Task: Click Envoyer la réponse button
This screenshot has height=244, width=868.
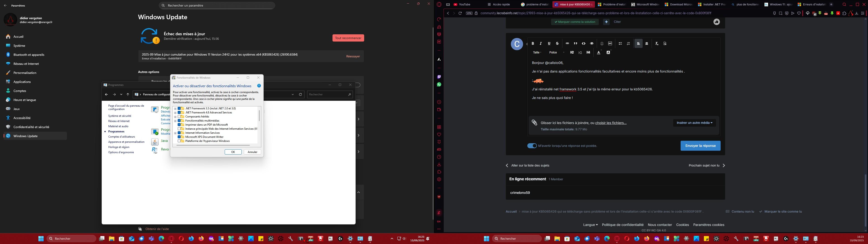Action: (x=700, y=145)
